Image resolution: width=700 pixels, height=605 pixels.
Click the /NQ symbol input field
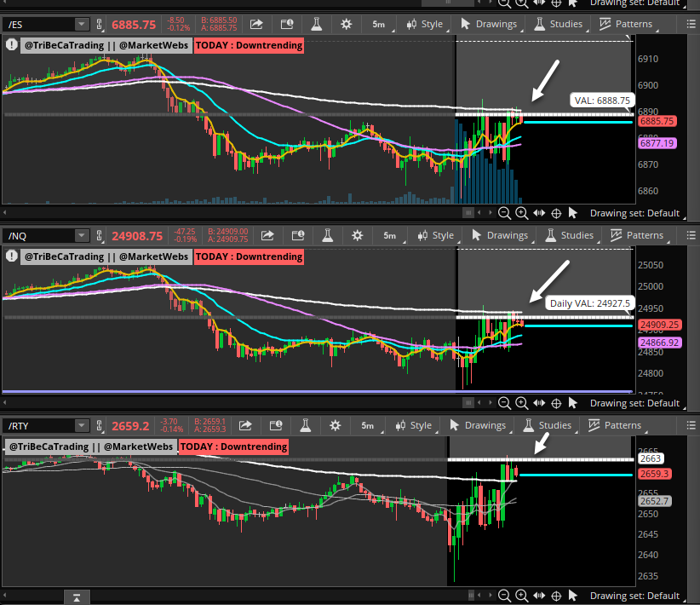(39, 235)
